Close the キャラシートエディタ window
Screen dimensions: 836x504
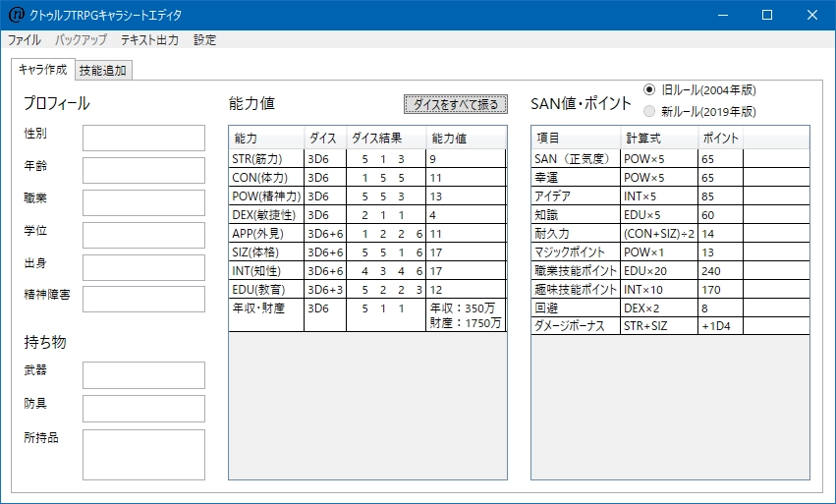coord(812,15)
